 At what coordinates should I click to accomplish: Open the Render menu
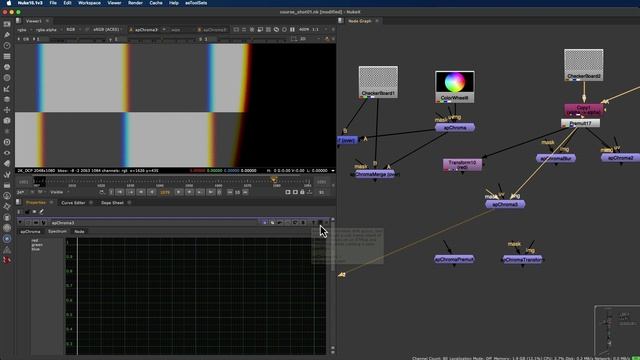(135, 3)
